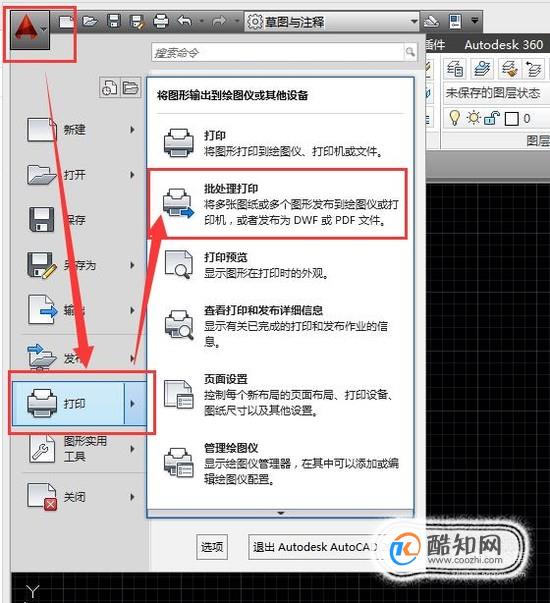Click the Undo arrow in quick access toolbar

185,21
